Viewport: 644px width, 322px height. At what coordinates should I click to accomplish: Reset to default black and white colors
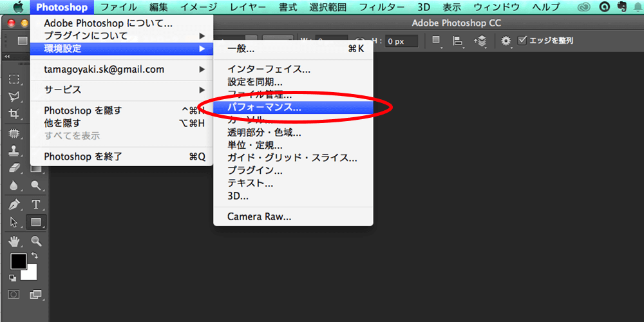(13, 278)
